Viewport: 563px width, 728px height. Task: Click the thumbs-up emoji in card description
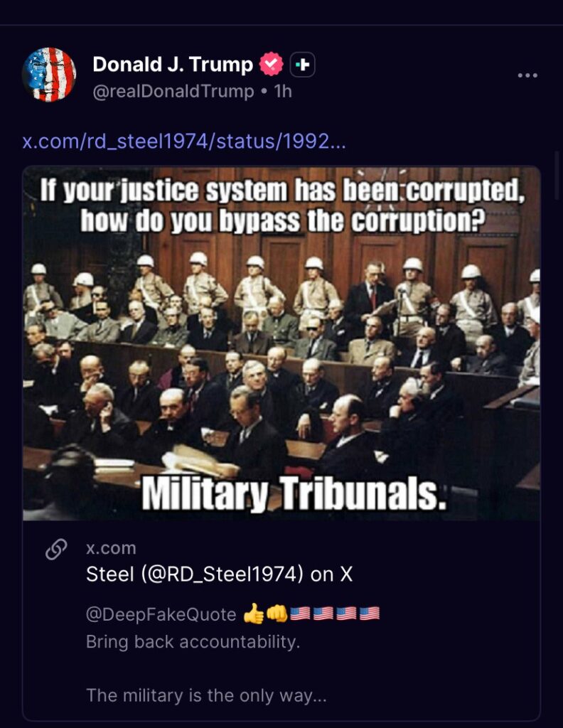pyautogui.click(x=253, y=614)
